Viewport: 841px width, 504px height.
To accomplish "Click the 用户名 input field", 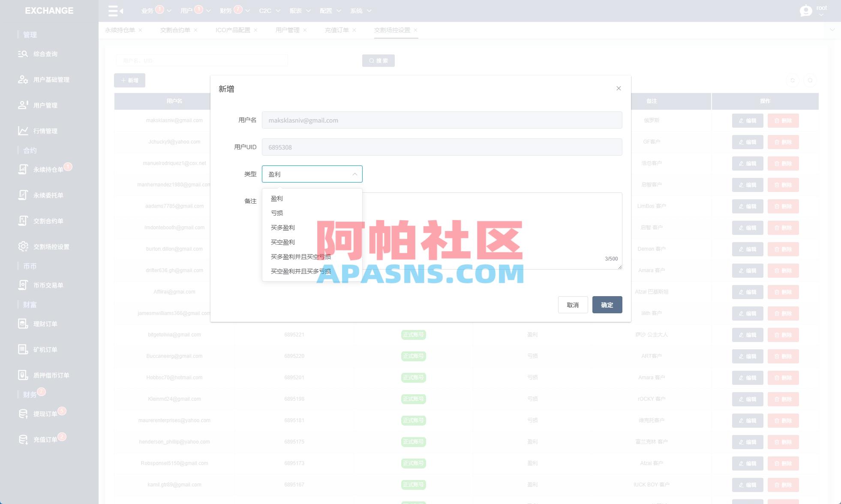I will point(442,120).
